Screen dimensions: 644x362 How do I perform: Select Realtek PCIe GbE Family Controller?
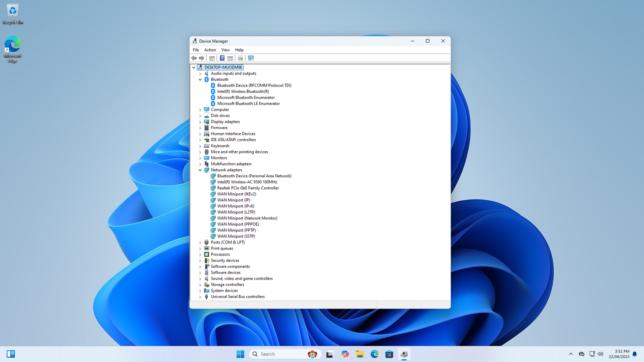click(248, 188)
